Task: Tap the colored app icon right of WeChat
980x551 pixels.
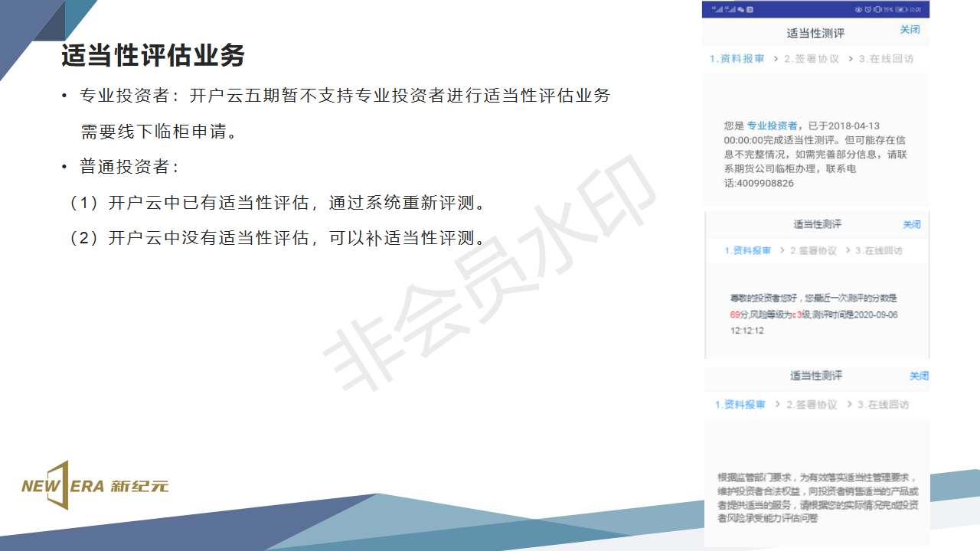Action: pyautogui.click(x=750, y=9)
